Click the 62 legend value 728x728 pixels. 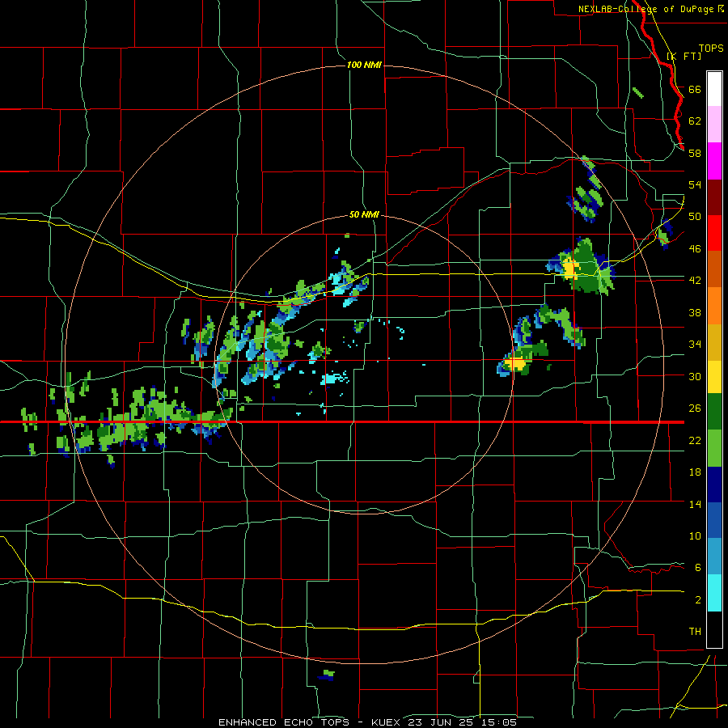point(695,121)
